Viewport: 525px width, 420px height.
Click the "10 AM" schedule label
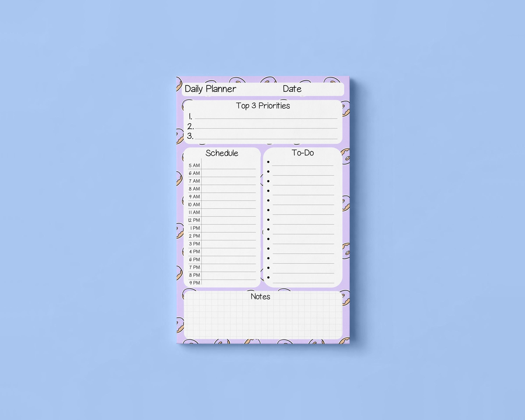[x=194, y=205]
